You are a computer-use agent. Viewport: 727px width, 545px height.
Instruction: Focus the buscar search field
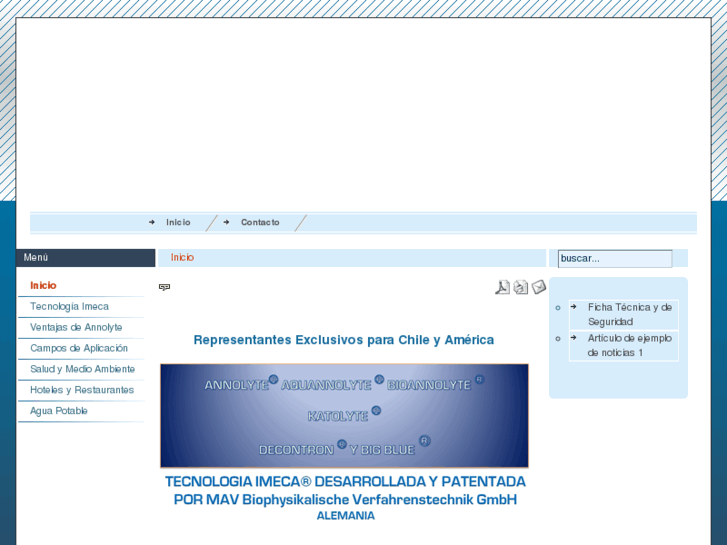point(615,258)
